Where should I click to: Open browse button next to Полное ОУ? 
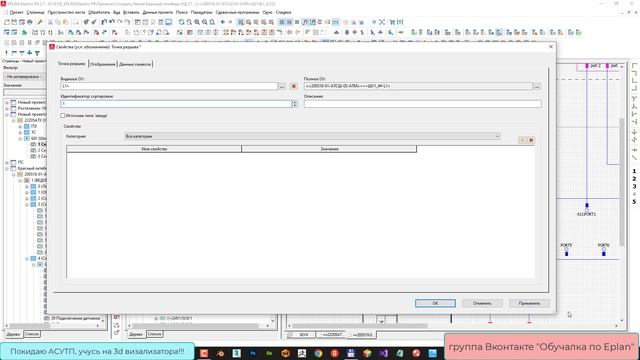pos(537,86)
